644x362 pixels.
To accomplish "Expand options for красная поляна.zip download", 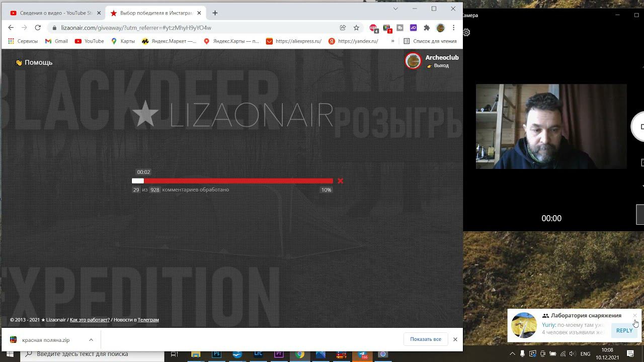I will point(91,340).
